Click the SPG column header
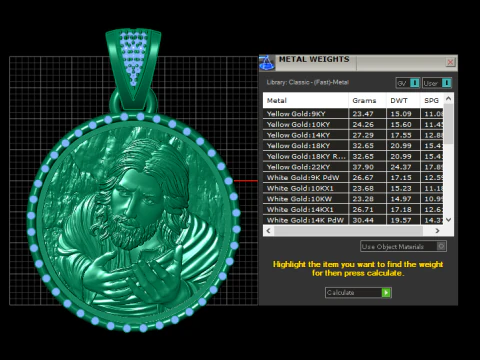480x360 pixels. (432, 100)
